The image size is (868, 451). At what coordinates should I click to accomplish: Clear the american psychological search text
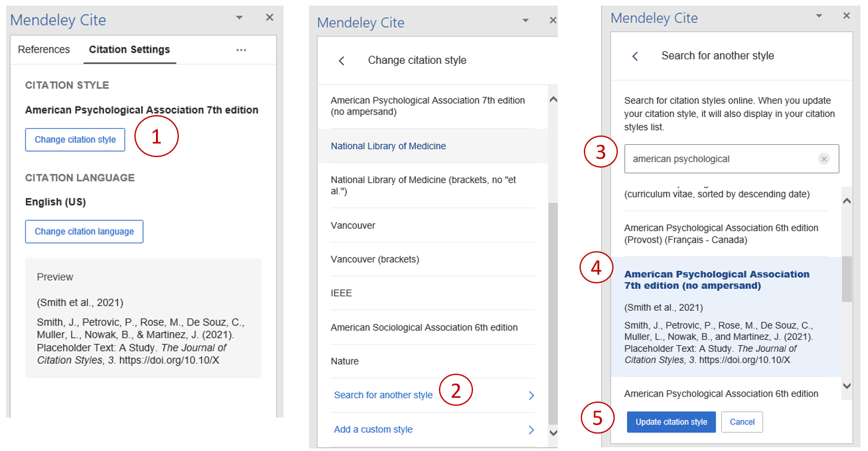coord(823,159)
